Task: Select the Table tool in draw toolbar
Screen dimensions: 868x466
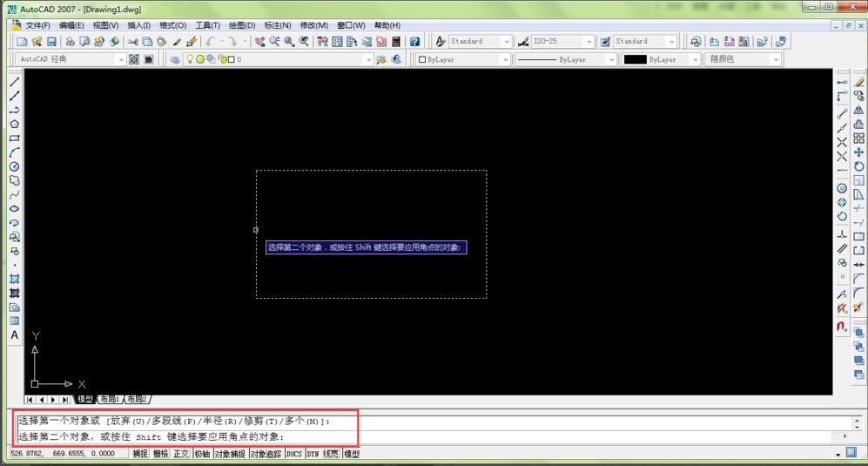Action: tap(15, 321)
